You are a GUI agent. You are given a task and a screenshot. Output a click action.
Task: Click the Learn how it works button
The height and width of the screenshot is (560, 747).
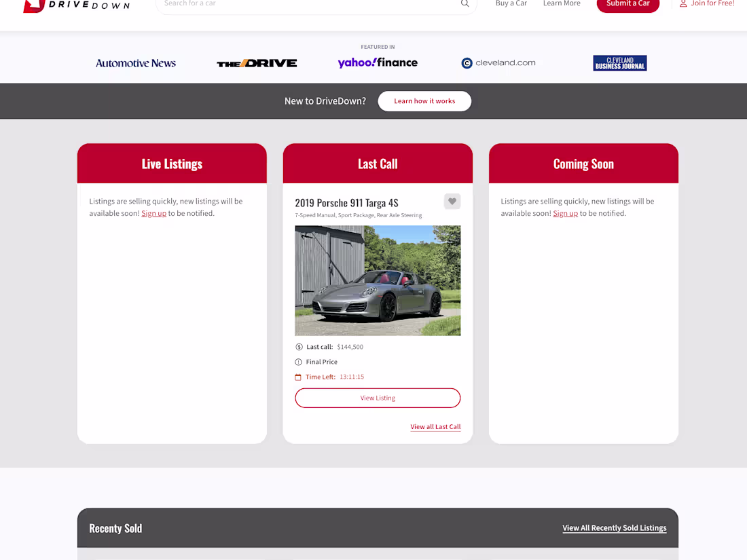(424, 100)
